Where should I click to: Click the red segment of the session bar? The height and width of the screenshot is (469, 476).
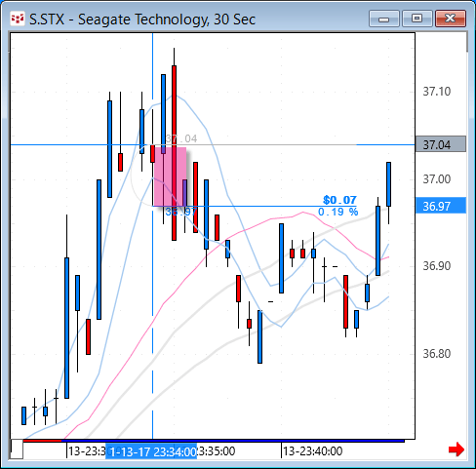pyautogui.click(x=42, y=441)
